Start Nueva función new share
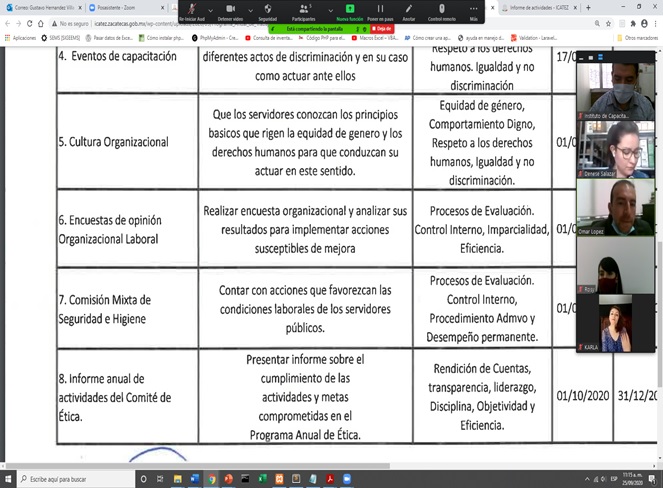Viewport: 663px width, 488px height. [x=350, y=11]
